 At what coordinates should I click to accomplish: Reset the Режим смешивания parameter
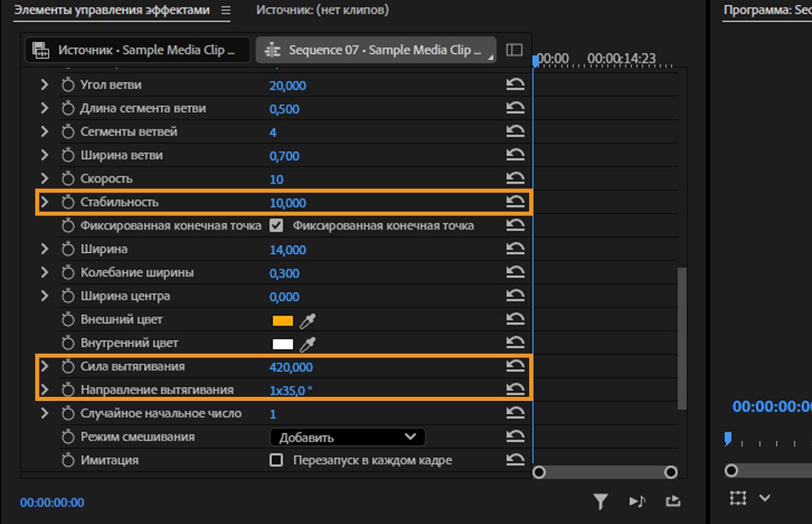pyautogui.click(x=516, y=437)
